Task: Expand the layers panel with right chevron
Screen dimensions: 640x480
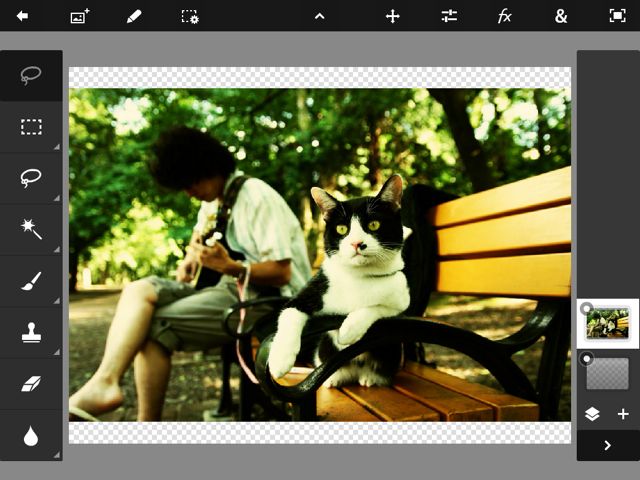Action: tap(608, 445)
